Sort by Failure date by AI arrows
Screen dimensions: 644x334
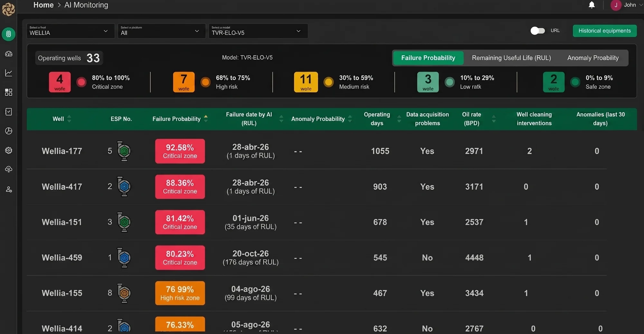281,119
